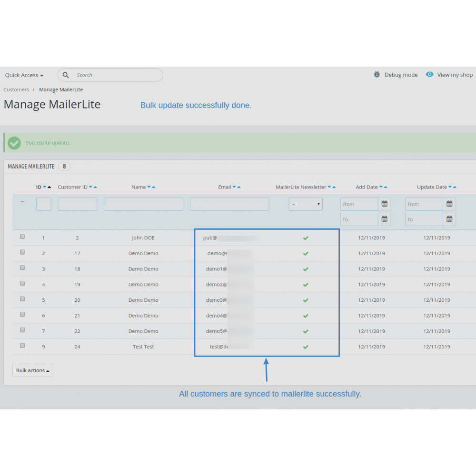476x476 pixels.
Task: Toggle newsletter checkmark for John DOE
Action: click(x=306, y=238)
